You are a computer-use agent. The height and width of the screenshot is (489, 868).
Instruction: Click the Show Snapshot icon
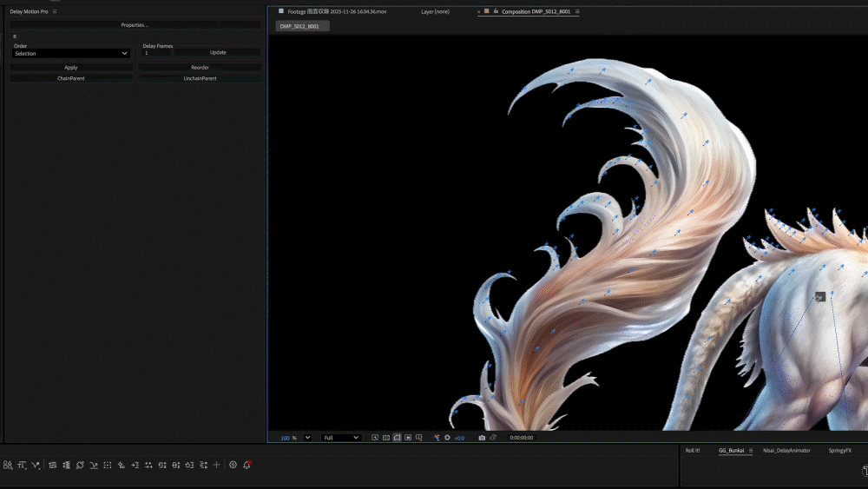[493, 438]
